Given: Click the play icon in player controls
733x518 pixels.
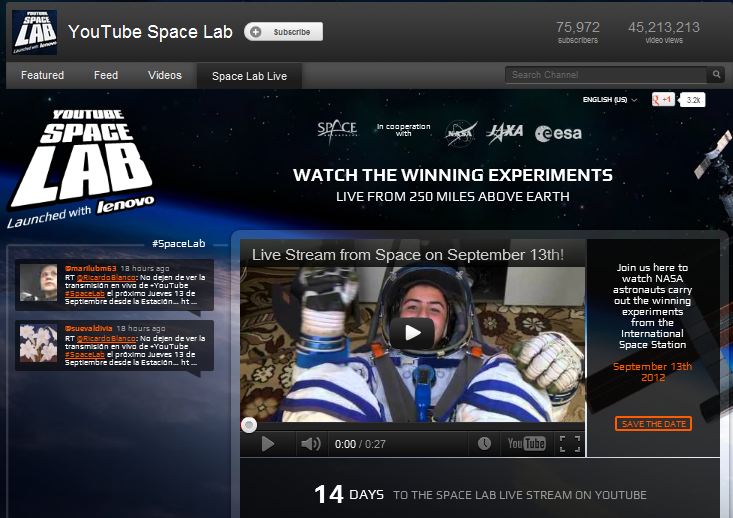Looking at the screenshot, I should tap(268, 444).
